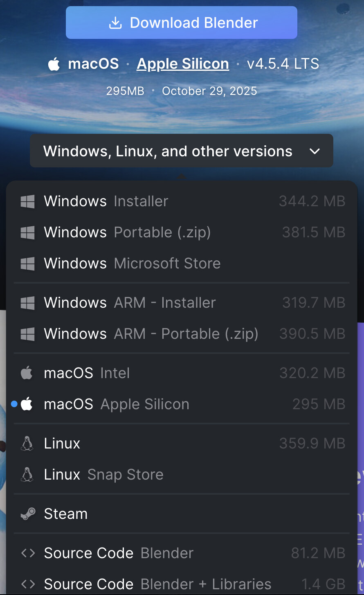Click the chevron arrow on versions dropdown

pos(315,151)
